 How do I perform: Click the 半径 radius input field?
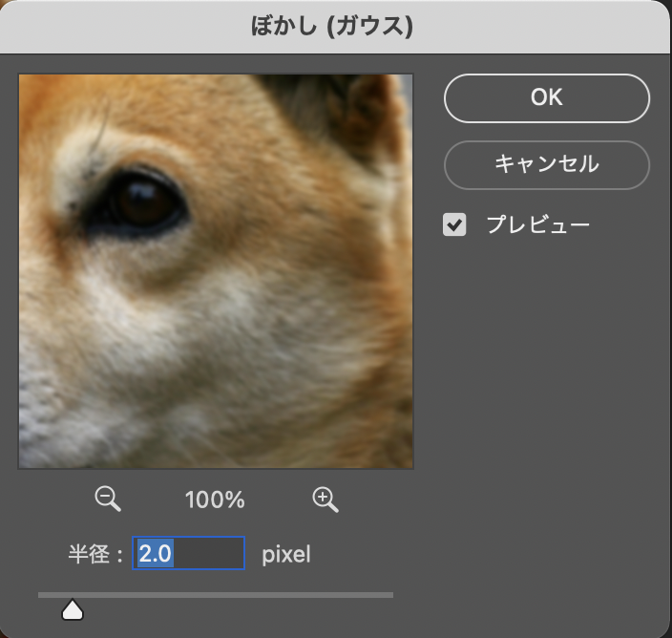(189, 553)
